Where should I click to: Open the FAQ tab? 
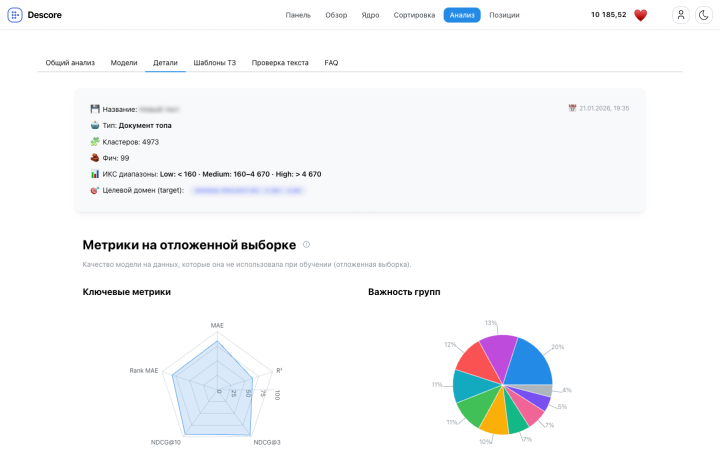tap(331, 63)
